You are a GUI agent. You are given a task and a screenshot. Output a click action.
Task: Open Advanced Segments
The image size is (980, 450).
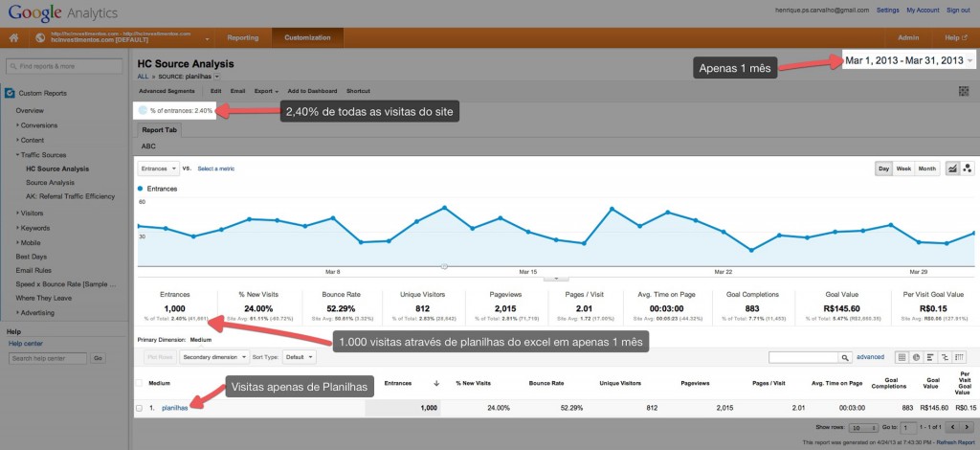pos(167,91)
